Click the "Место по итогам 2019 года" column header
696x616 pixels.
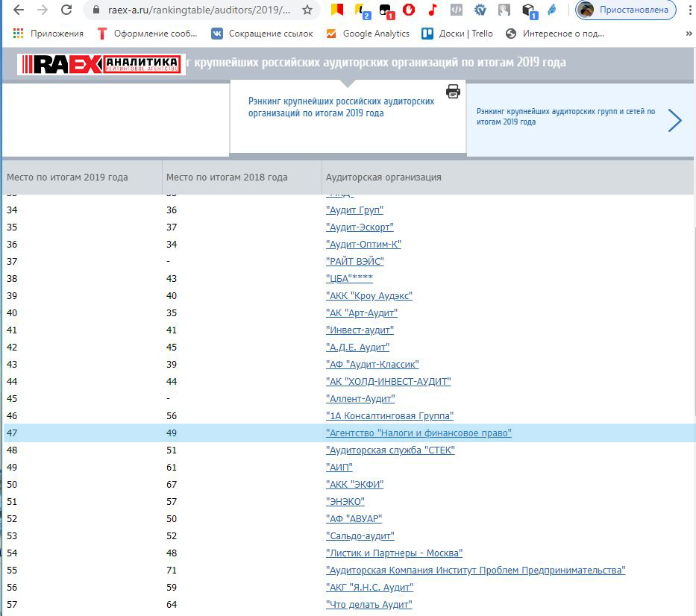click(67, 177)
